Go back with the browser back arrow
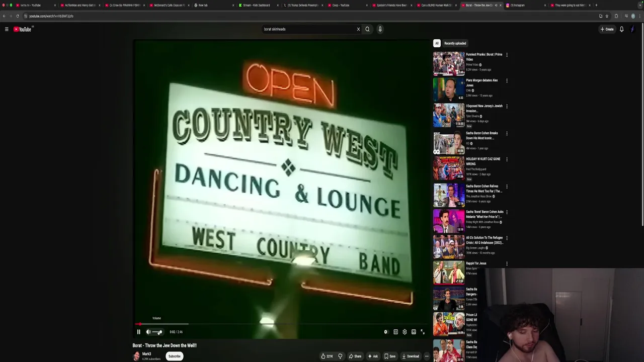This screenshot has width=644, height=362. (x=4, y=16)
